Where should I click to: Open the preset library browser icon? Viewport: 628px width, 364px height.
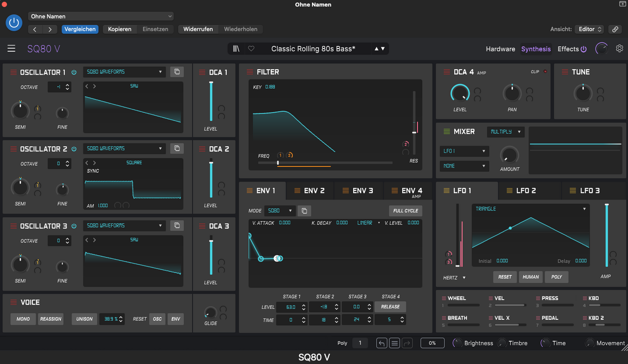pyautogui.click(x=236, y=49)
